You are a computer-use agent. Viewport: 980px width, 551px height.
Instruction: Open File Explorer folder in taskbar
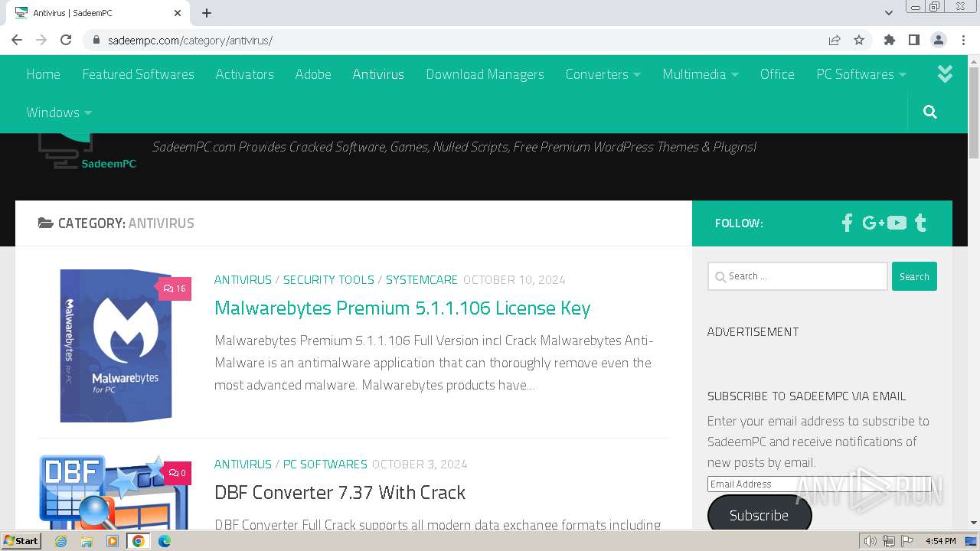click(87, 541)
